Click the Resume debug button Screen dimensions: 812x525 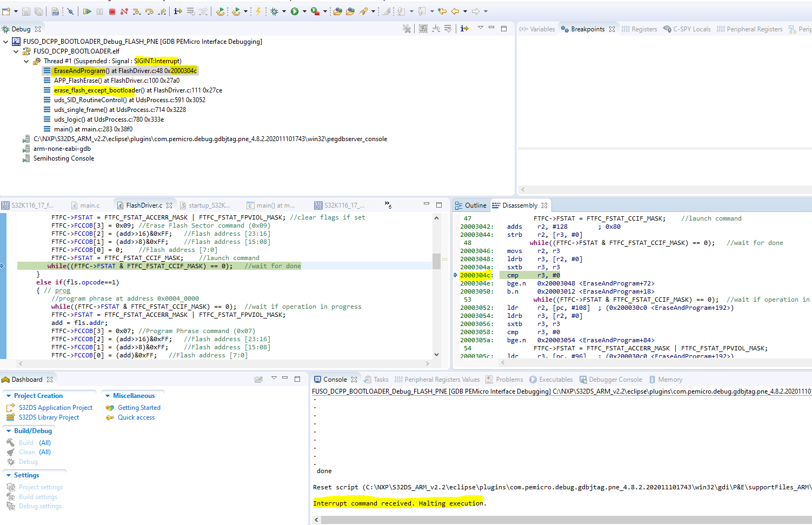pyautogui.click(x=87, y=11)
